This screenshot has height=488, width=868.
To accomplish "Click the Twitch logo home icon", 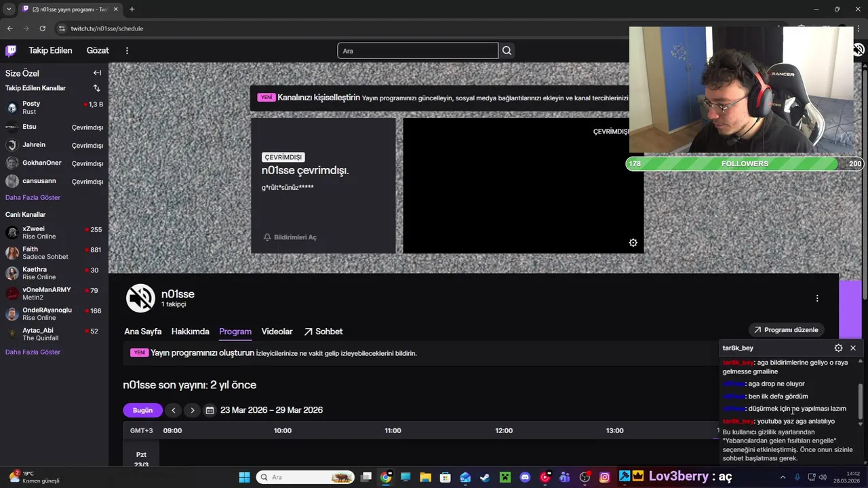I will (x=11, y=50).
